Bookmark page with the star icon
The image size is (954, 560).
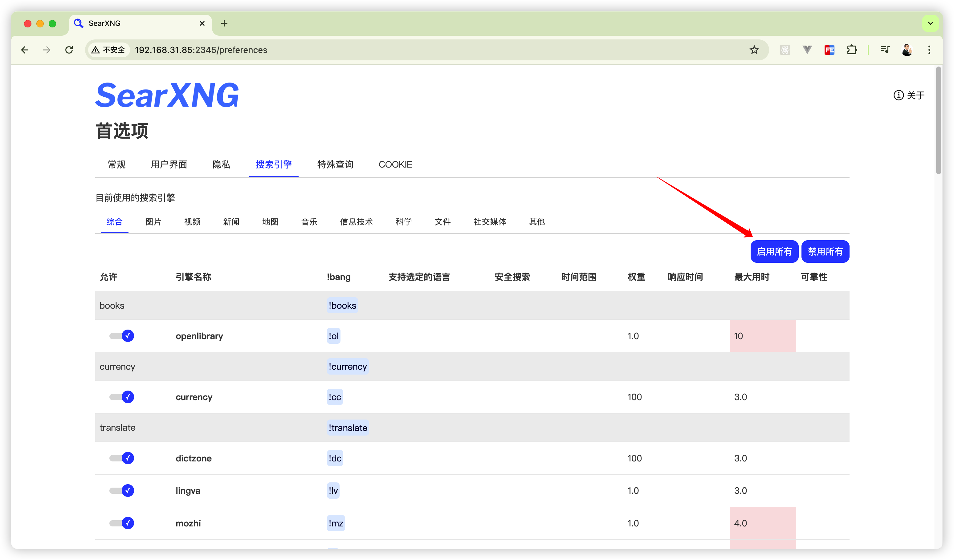[x=754, y=50]
